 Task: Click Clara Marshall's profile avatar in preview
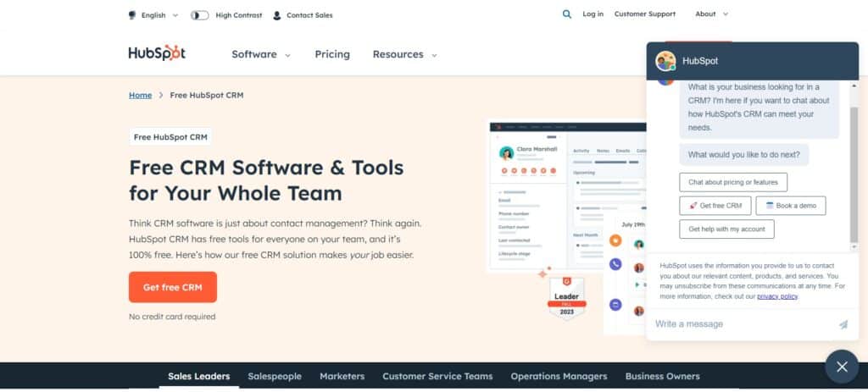[x=506, y=153]
